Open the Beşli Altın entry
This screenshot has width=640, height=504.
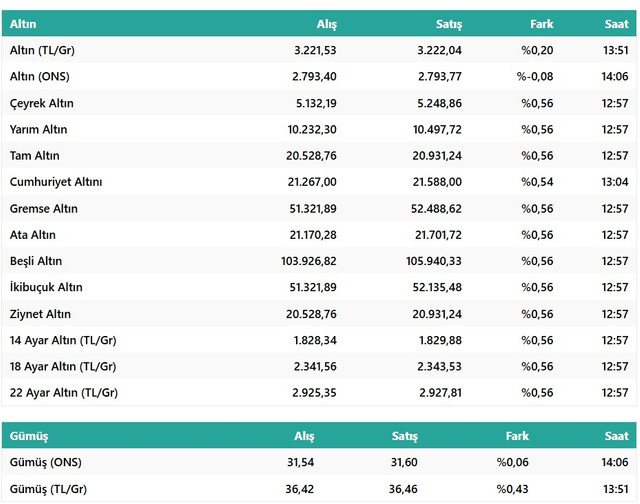click(x=37, y=261)
